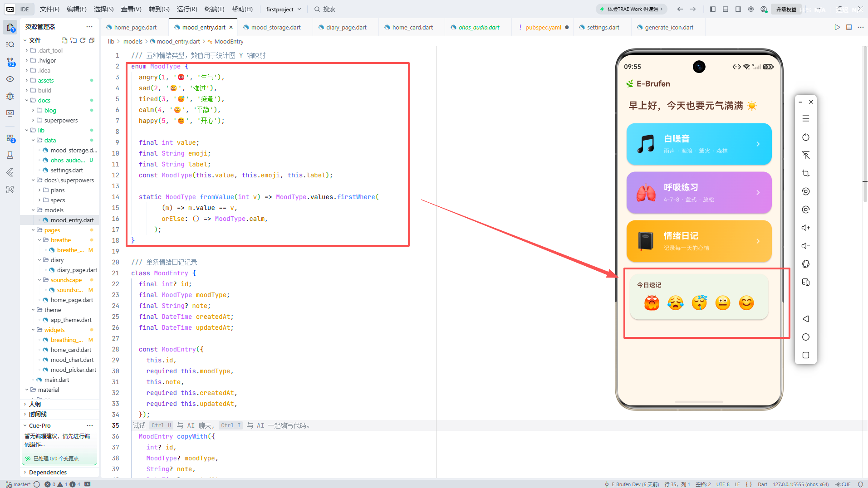Image resolution: width=868 pixels, height=488 pixels.
Task: Open the 终端(T) menu
Action: coord(214,9)
